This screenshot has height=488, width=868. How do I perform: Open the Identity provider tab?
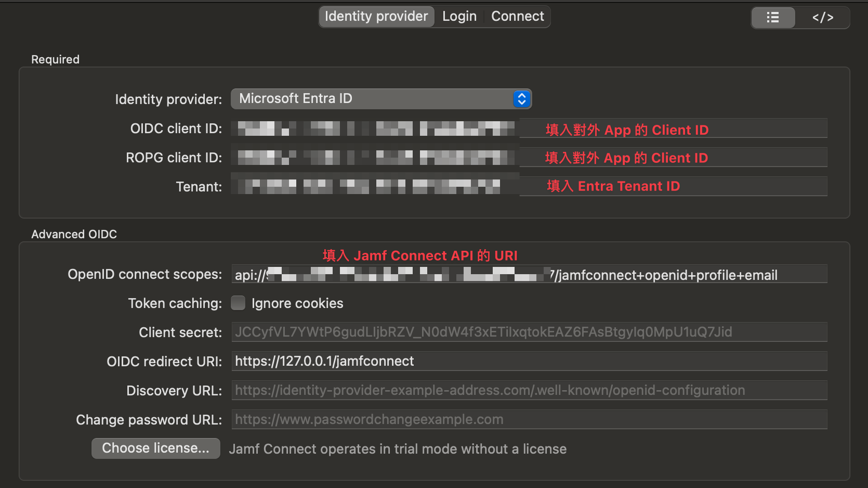point(376,17)
